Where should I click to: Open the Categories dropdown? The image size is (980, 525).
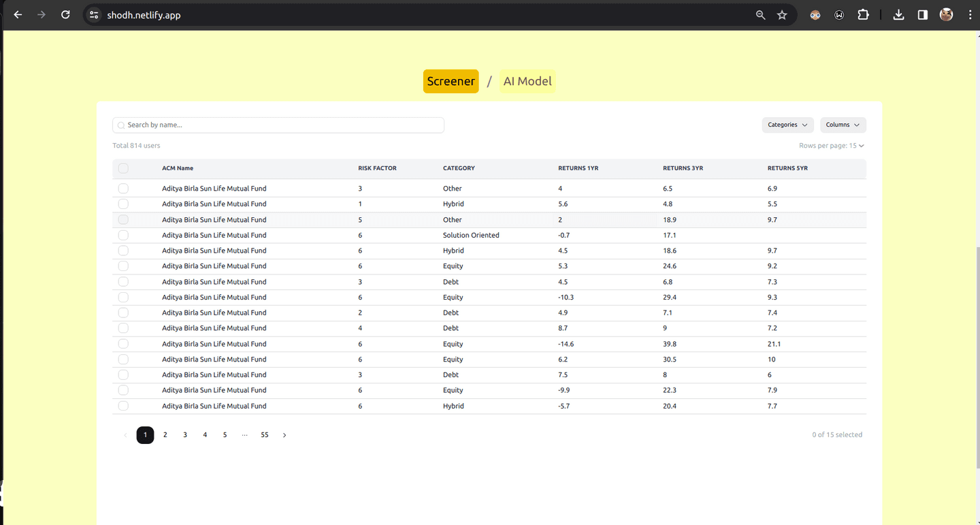click(x=787, y=125)
